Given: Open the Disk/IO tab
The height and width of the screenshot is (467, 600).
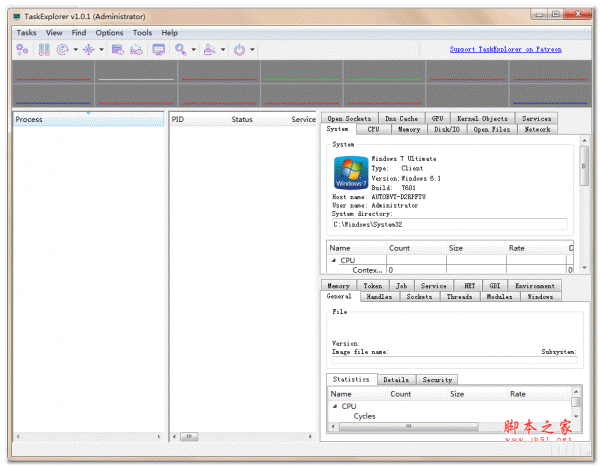Looking at the screenshot, I should pos(447,129).
